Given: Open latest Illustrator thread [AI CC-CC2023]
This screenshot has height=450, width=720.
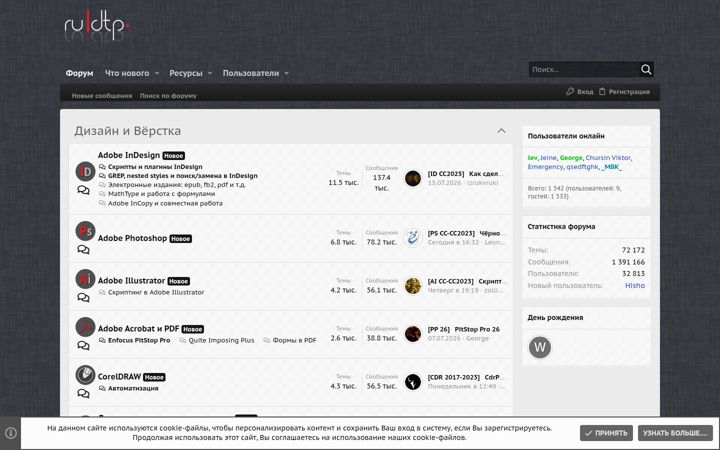Looking at the screenshot, I should tap(467, 281).
